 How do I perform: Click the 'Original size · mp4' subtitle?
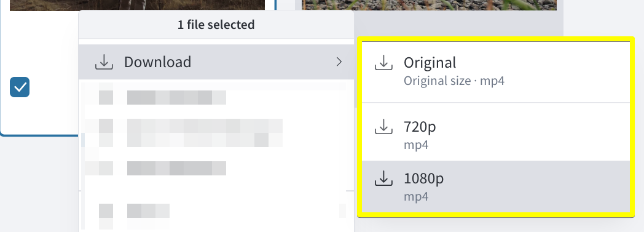[x=454, y=81]
